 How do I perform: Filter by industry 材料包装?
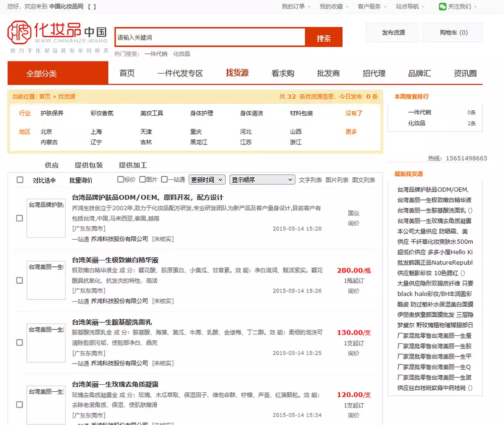tap(301, 113)
